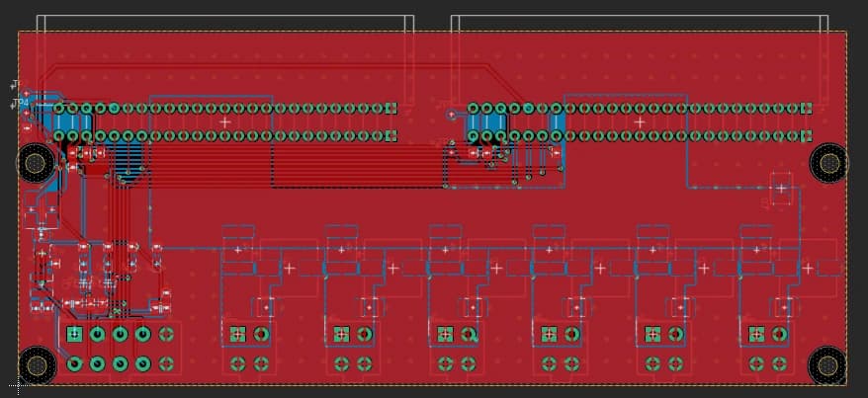Viewport: 868px width, 398px height.
Task: Select square end pad, left header top row
Action: pos(391,109)
